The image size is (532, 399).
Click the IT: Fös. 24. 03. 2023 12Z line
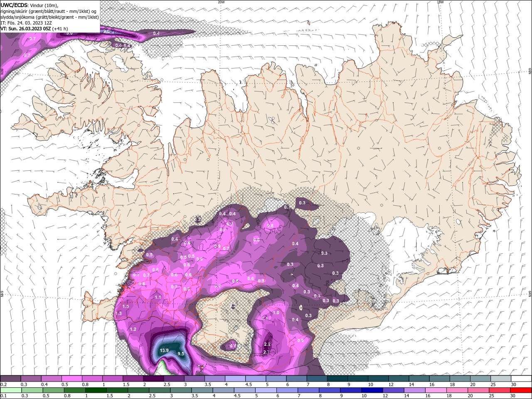click(26, 23)
